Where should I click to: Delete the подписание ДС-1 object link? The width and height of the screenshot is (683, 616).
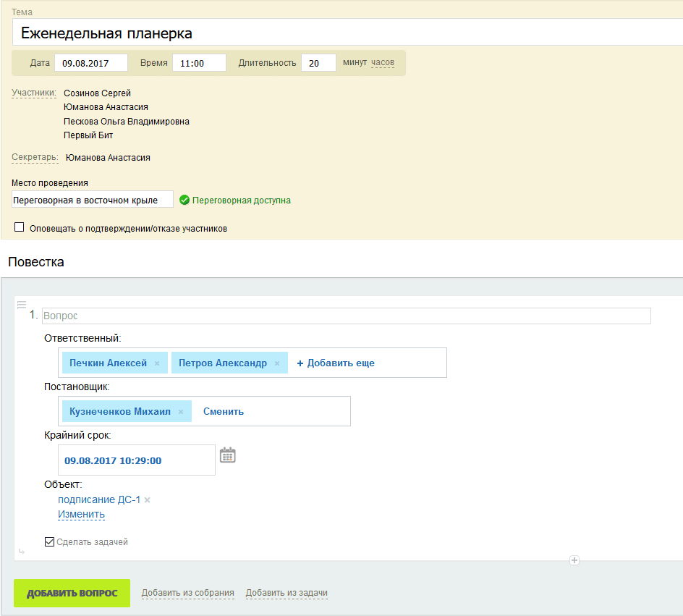[x=148, y=500]
